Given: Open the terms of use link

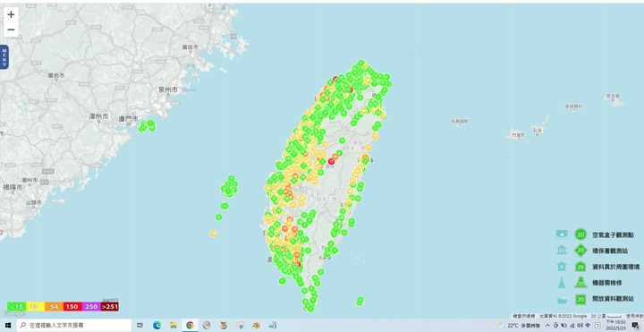Looking at the screenshot, I should pos(635,316).
